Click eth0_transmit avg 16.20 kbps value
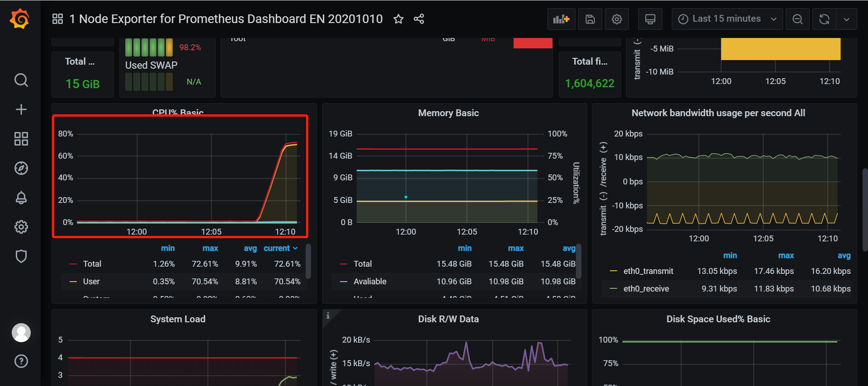The image size is (868, 386). 830,271
